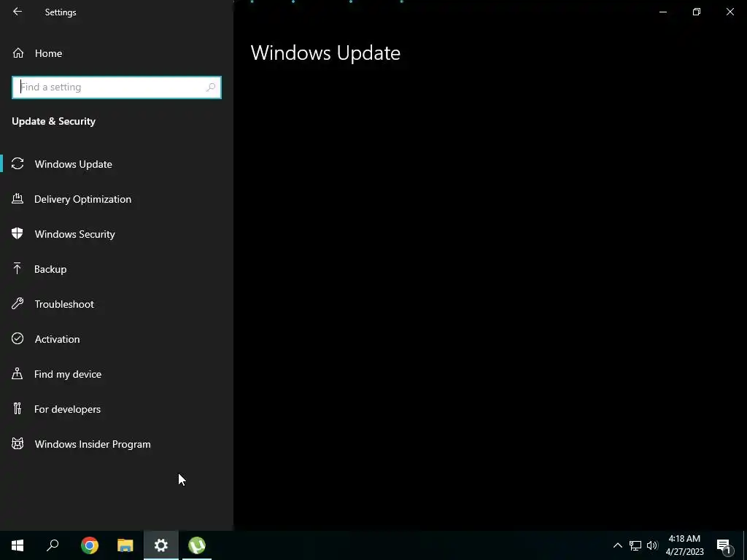Go back using the Settings back arrow
The height and width of the screenshot is (560, 747).
(18, 12)
